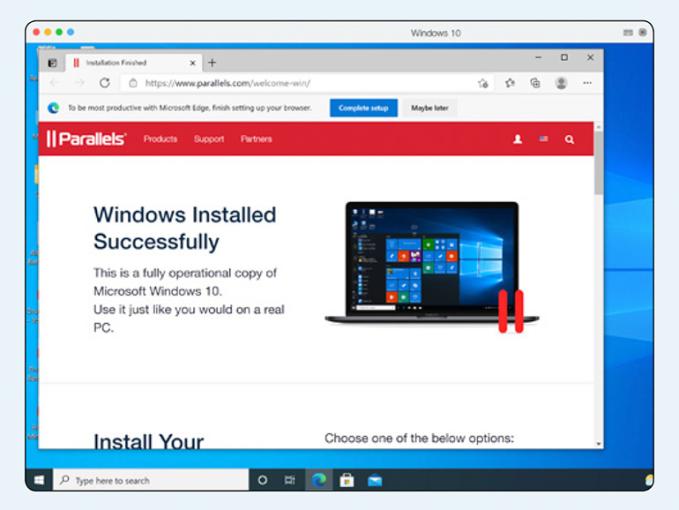Click the scrollbar up arrow
679x510 pixels.
(x=599, y=127)
